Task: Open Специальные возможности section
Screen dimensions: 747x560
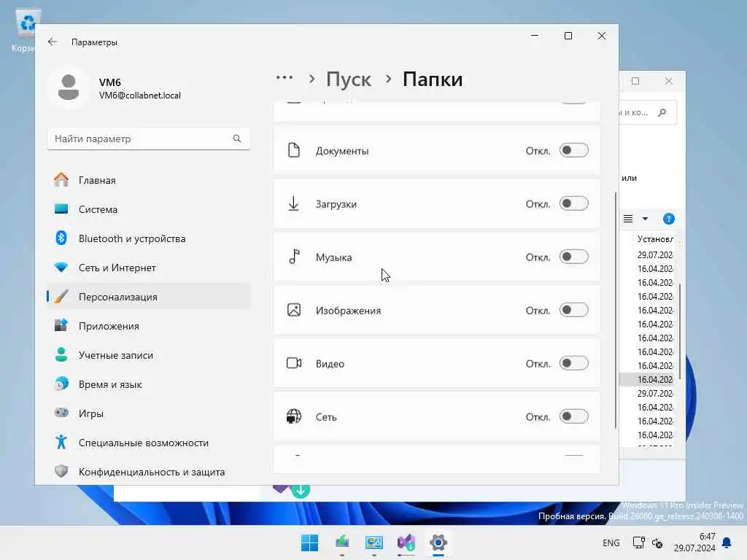Action: pyautogui.click(x=148, y=443)
